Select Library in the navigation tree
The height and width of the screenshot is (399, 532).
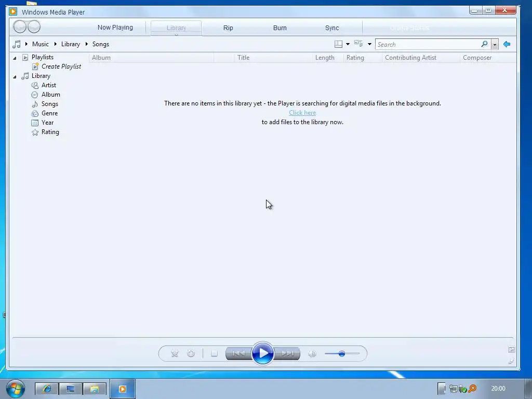click(x=41, y=76)
